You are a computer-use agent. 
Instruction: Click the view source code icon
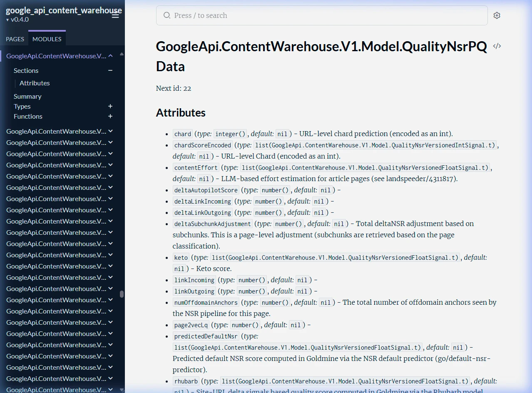497,46
